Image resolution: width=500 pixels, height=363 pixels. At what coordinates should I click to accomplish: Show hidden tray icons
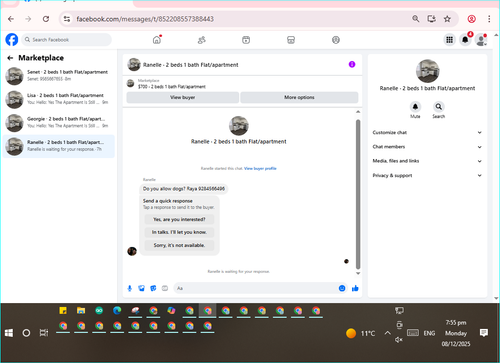point(387,333)
